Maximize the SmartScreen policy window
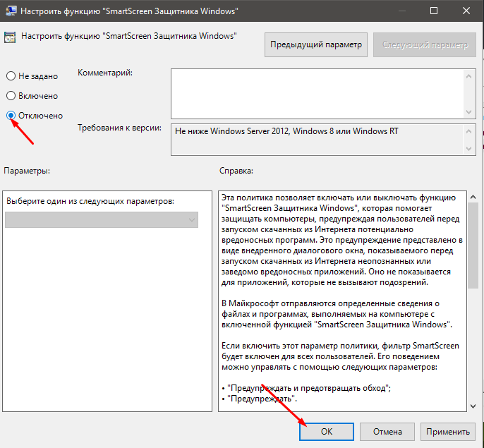Screen dimensions: 484x448 [x=434, y=11]
